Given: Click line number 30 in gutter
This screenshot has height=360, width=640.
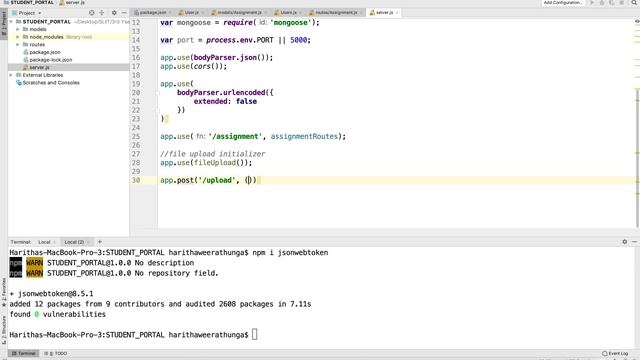Looking at the screenshot, I should click(x=136, y=180).
